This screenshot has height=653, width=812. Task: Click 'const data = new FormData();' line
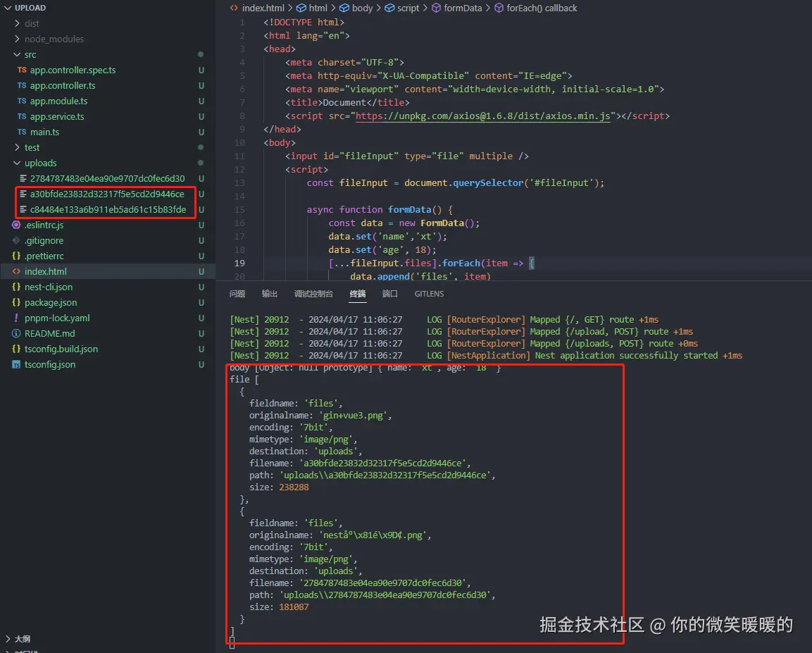404,223
